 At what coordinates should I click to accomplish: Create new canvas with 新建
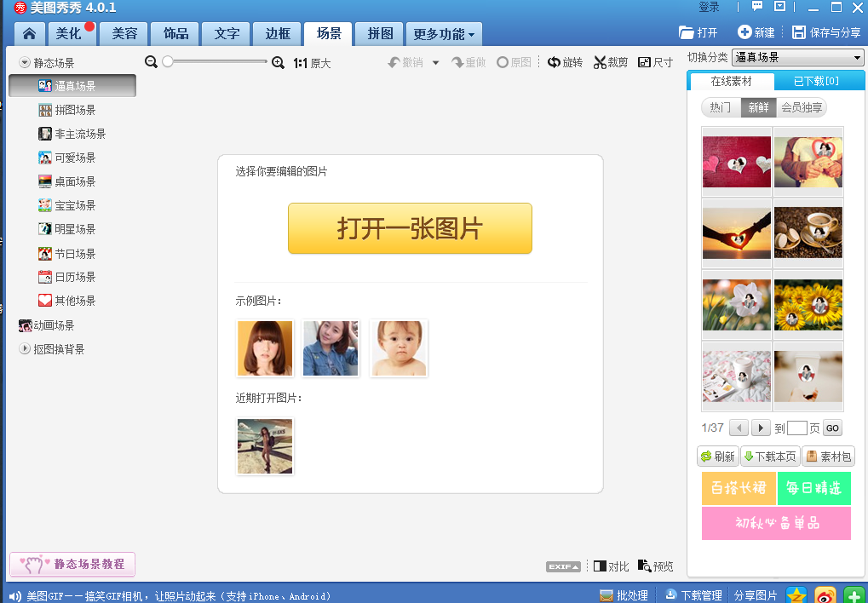(756, 32)
